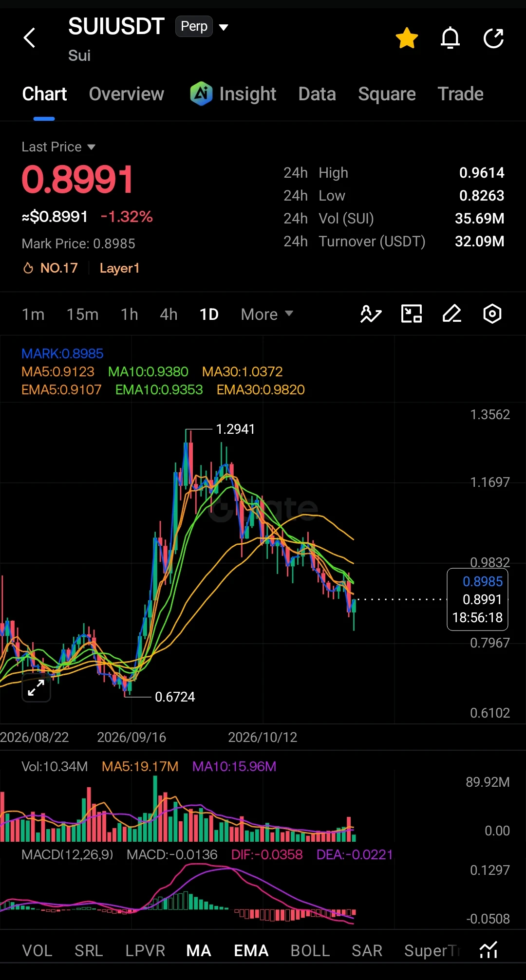Open the AI Insight tab

click(x=233, y=94)
